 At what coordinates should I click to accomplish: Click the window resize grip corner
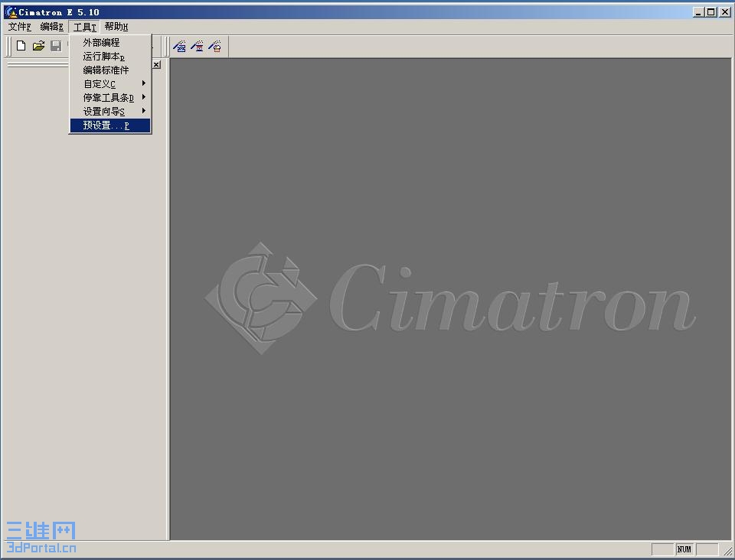(x=727, y=552)
